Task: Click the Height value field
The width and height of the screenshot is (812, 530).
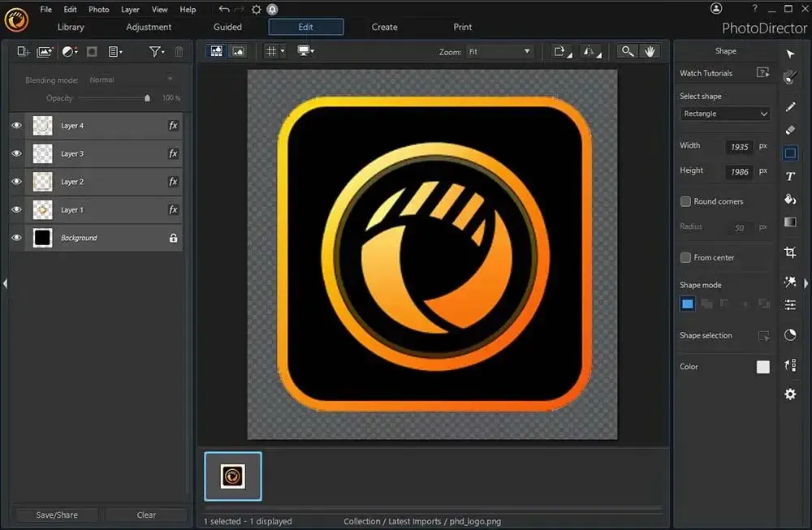Action: [740, 171]
